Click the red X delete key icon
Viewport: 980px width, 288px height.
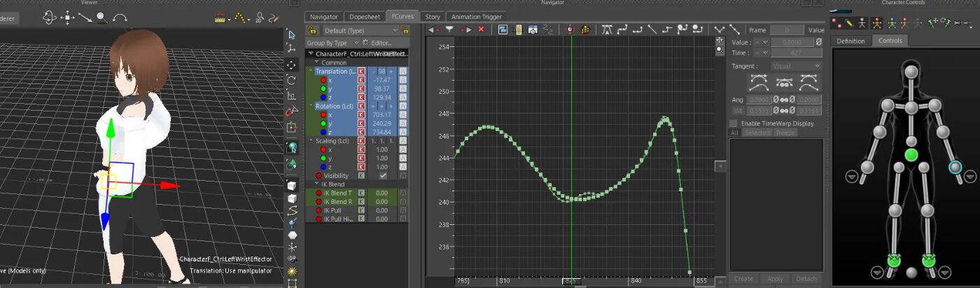481,29
